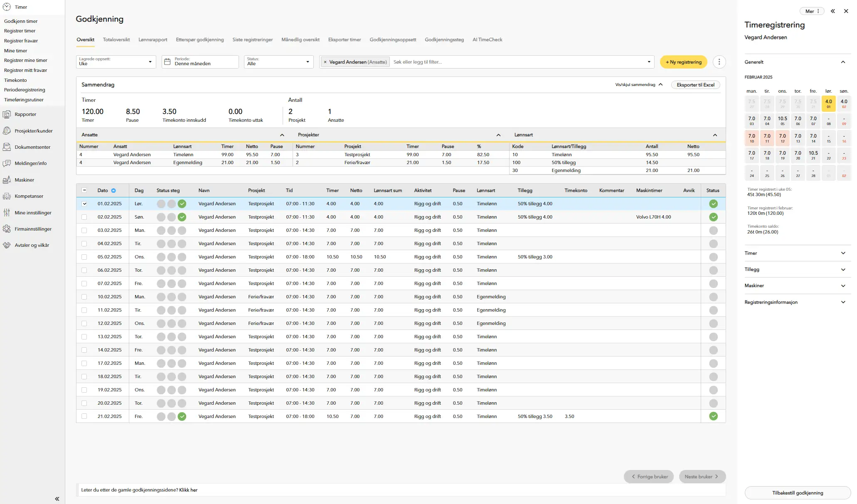The height and width of the screenshot is (504, 857).
Task: Open the Timer clock icon in sidebar
Action: (7, 7)
